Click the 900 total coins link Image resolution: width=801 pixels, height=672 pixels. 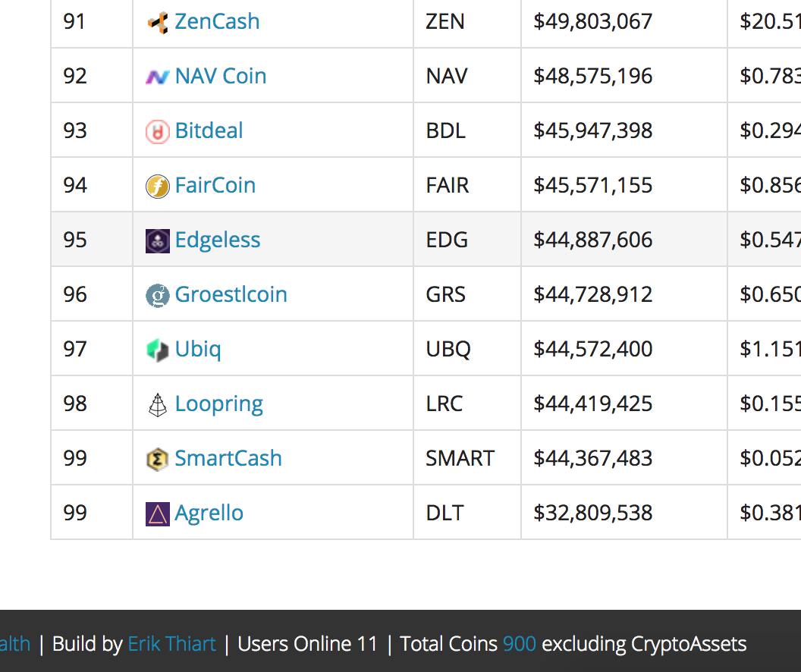pyautogui.click(x=518, y=644)
